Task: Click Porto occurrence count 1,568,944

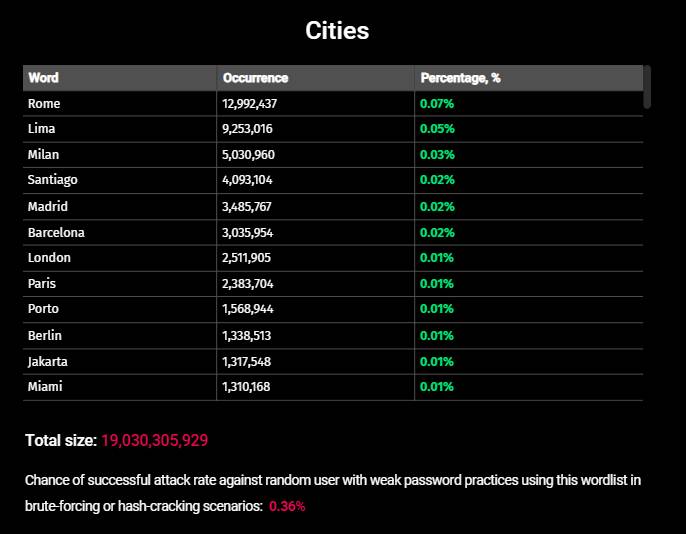Action: click(248, 309)
